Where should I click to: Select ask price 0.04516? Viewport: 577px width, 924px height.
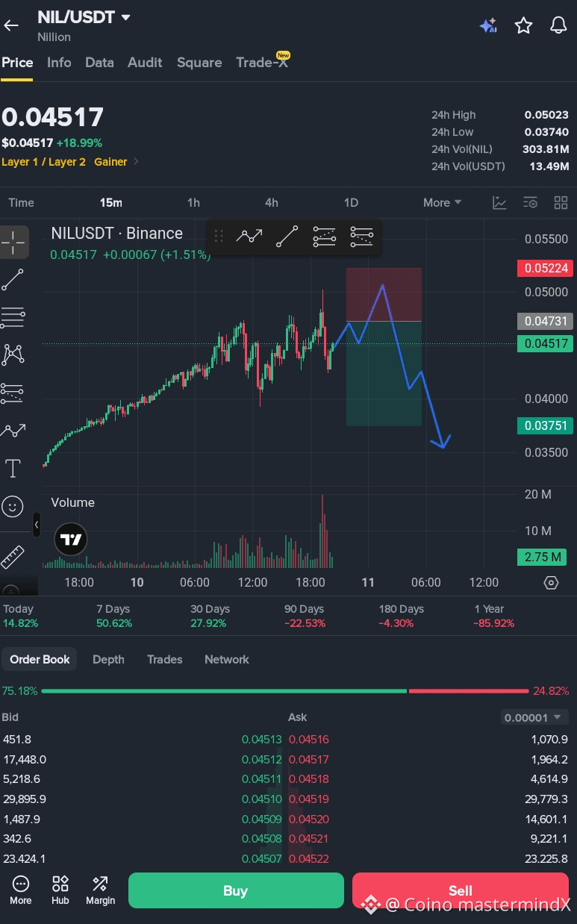point(309,740)
